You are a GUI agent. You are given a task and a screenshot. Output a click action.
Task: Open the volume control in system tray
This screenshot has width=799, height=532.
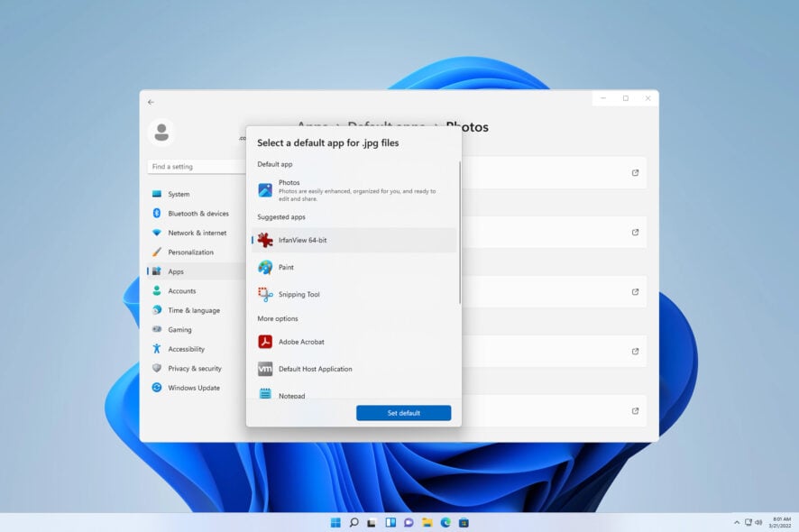[x=757, y=521]
